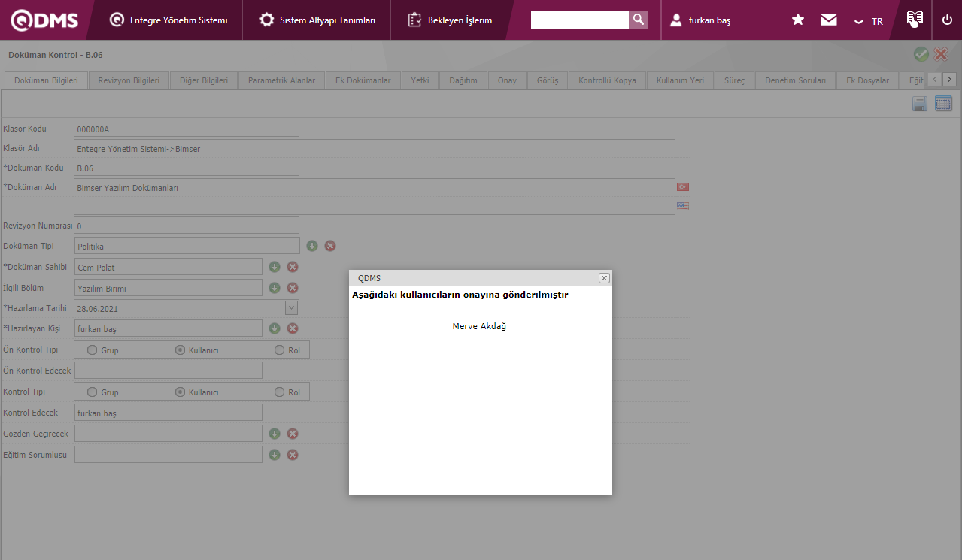Open the messages envelope icon
962x560 pixels.
(x=829, y=20)
